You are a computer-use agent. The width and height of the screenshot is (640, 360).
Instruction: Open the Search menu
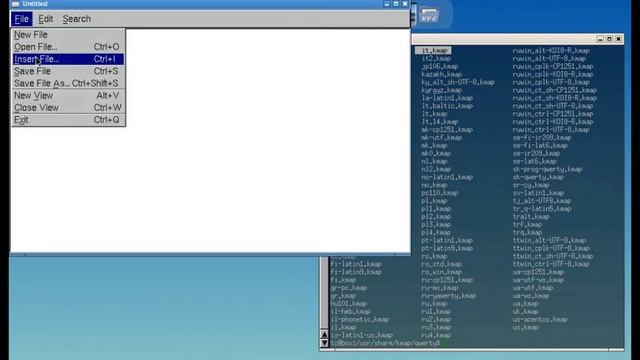coord(77,19)
